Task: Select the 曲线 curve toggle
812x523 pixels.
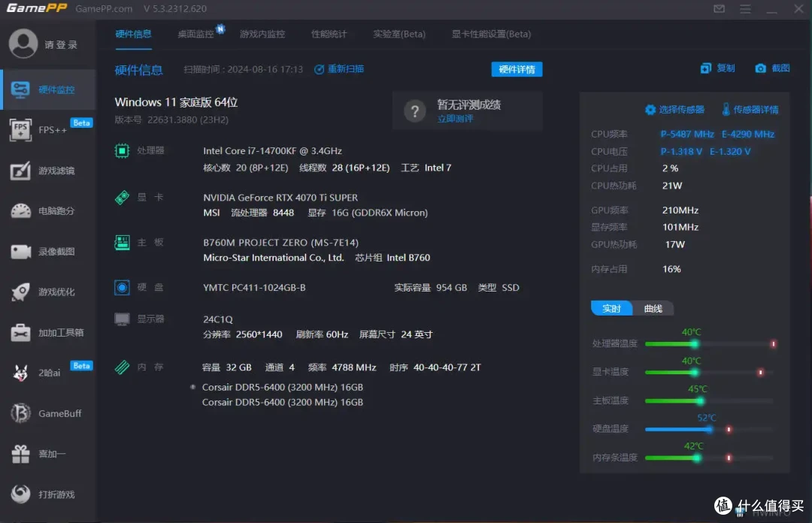Action: click(x=653, y=309)
